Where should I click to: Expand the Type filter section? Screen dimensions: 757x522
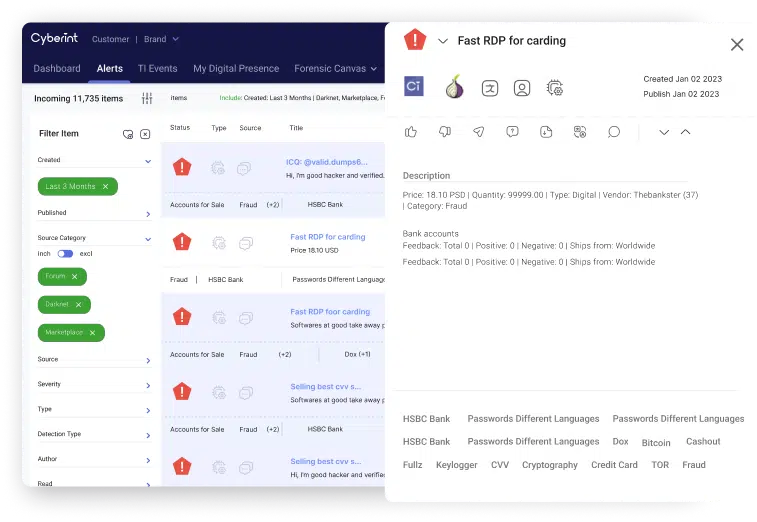coord(148,410)
